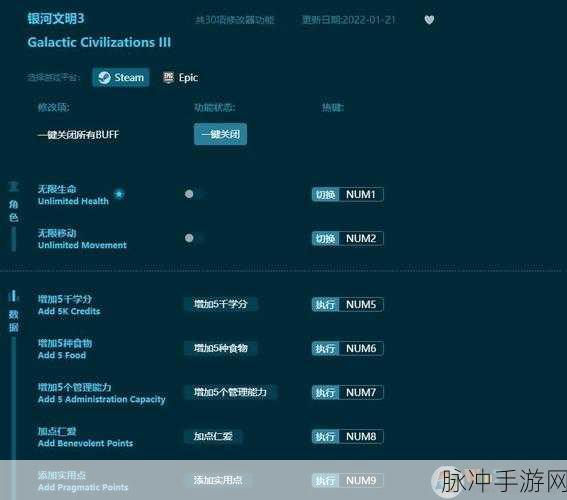This screenshot has height=500, width=567.
Task: Click 切换 button for NUM1 hotkey
Action: click(x=325, y=195)
